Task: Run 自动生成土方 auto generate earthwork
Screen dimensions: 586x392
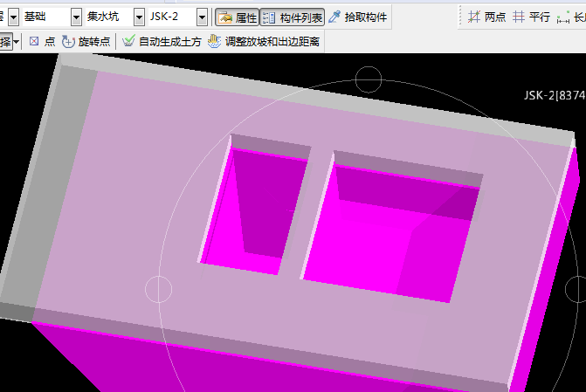Action: pos(162,42)
